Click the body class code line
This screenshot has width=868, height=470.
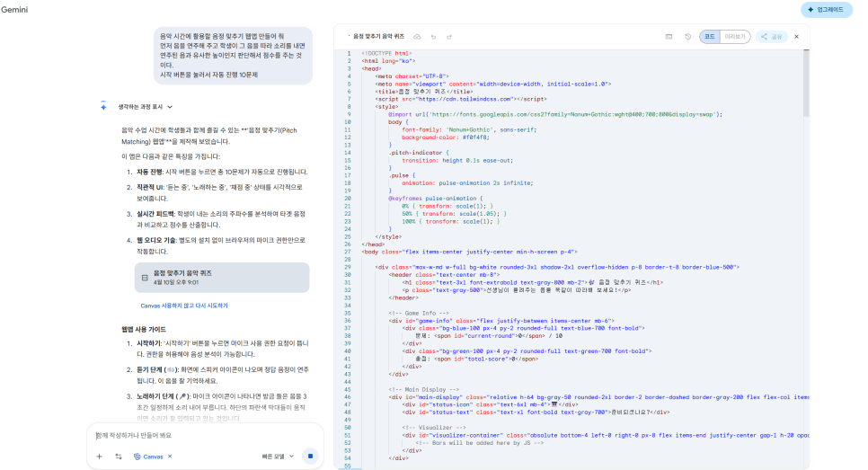(x=469, y=252)
